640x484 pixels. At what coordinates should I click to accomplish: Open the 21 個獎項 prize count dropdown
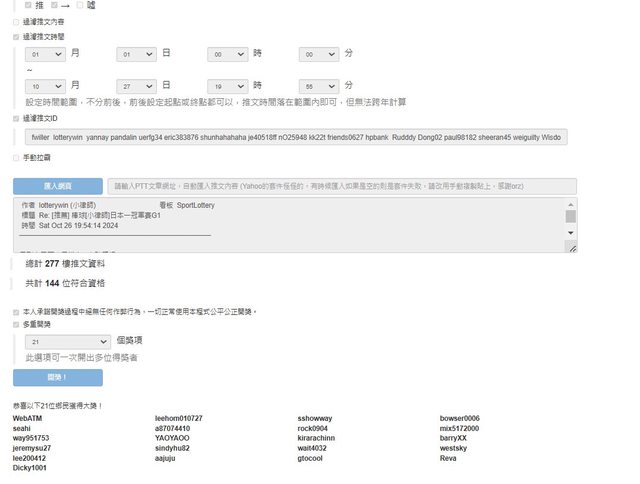[68, 341]
